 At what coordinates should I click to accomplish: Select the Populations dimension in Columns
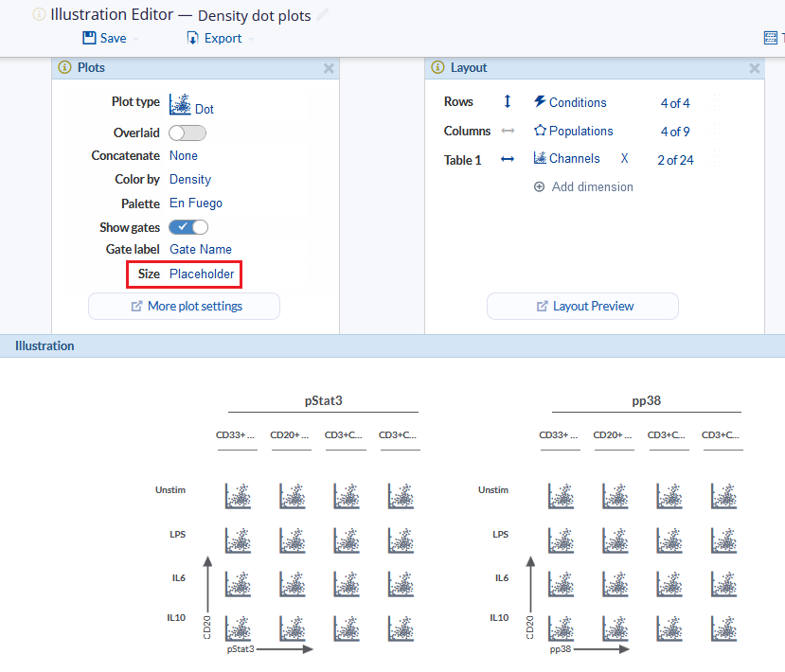(580, 132)
